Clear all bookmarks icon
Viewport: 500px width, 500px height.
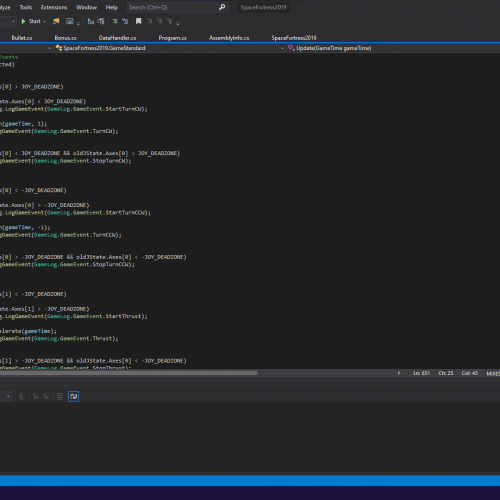170,21
